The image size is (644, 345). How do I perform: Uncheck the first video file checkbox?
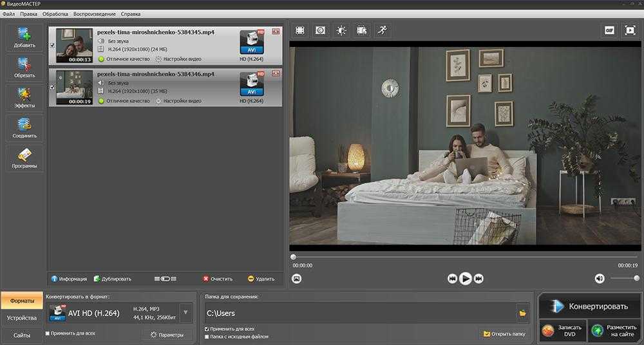coord(52,46)
